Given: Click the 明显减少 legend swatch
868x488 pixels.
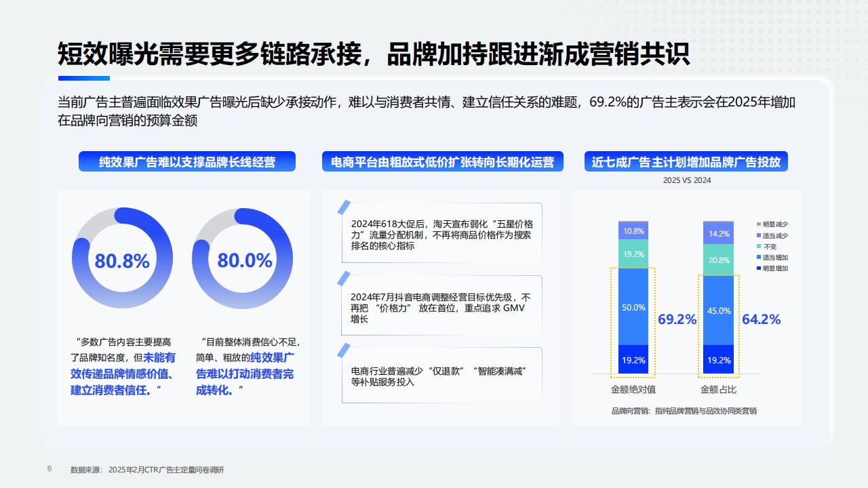Looking at the screenshot, I should 759,224.
